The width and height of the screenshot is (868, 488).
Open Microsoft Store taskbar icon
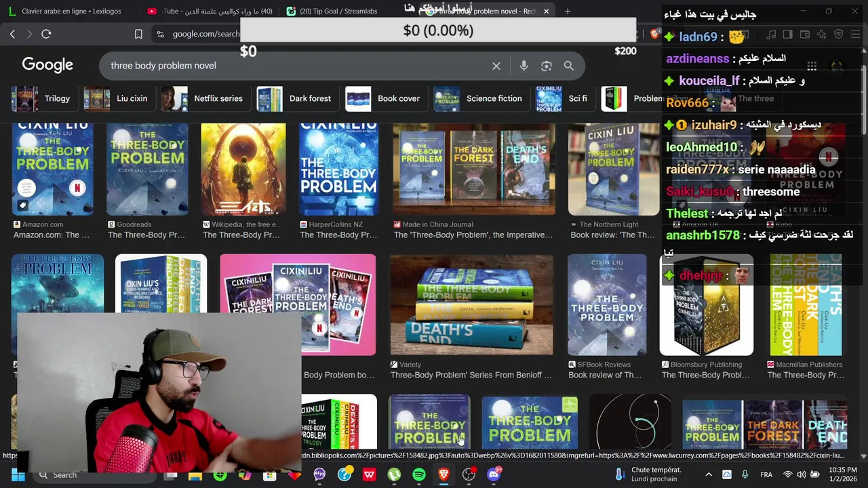click(x=269, y=475)
